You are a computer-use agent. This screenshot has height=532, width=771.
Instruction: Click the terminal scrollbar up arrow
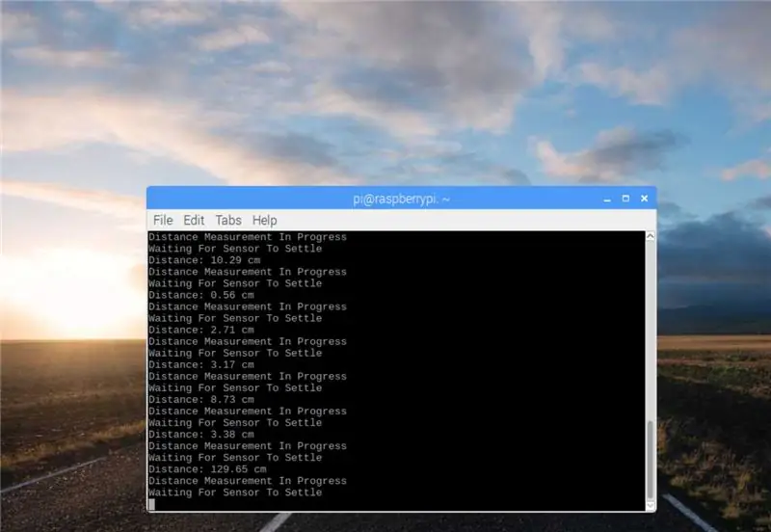pyautogui.click(x=650, y=236)
